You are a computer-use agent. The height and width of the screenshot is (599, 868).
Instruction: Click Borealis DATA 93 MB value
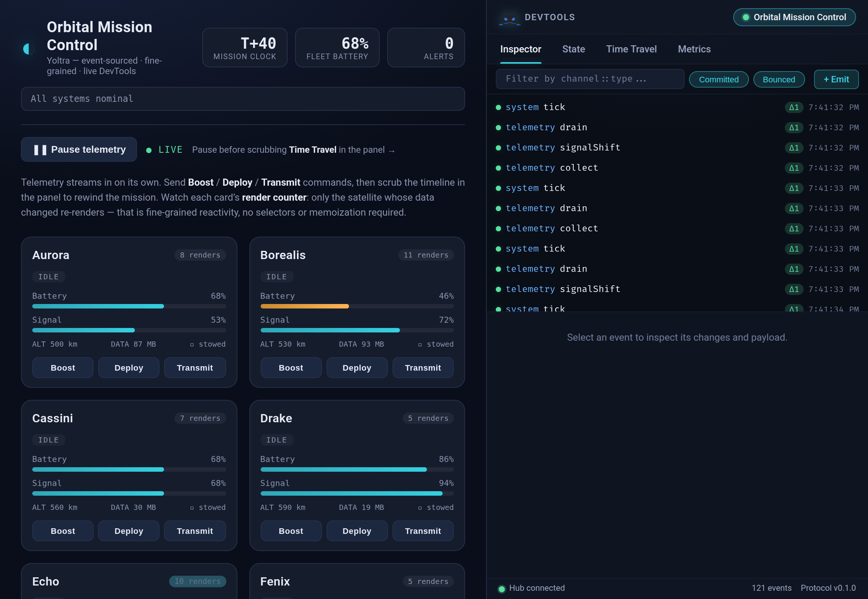click(361, 344)
